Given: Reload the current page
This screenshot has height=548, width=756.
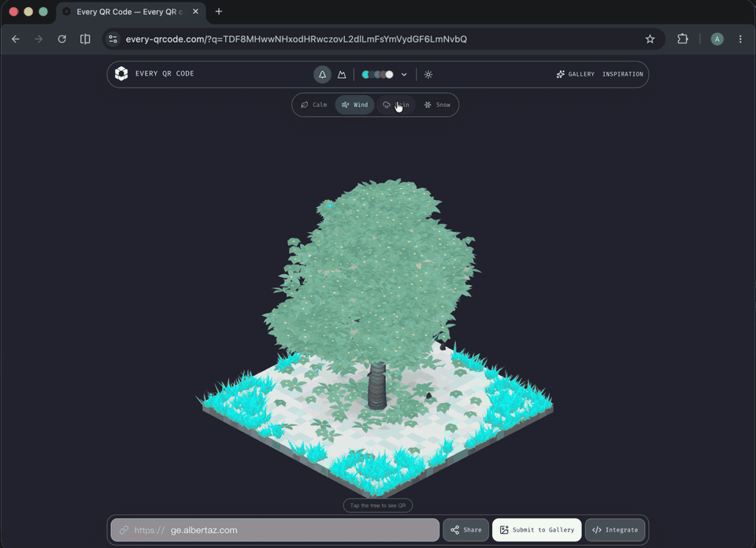Looking at the screenshot, I should pyautogui.click(x=61, y=39).
